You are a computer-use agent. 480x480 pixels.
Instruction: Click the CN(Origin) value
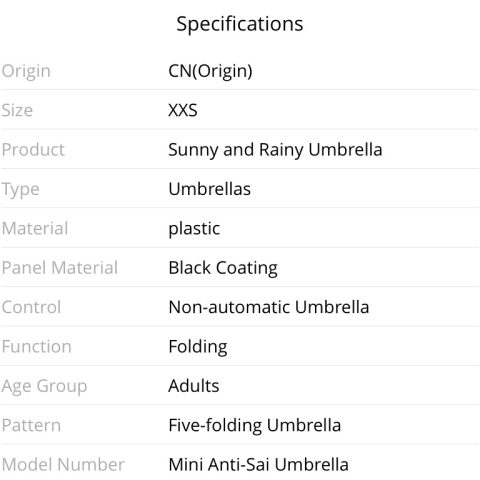pos(210,71)
